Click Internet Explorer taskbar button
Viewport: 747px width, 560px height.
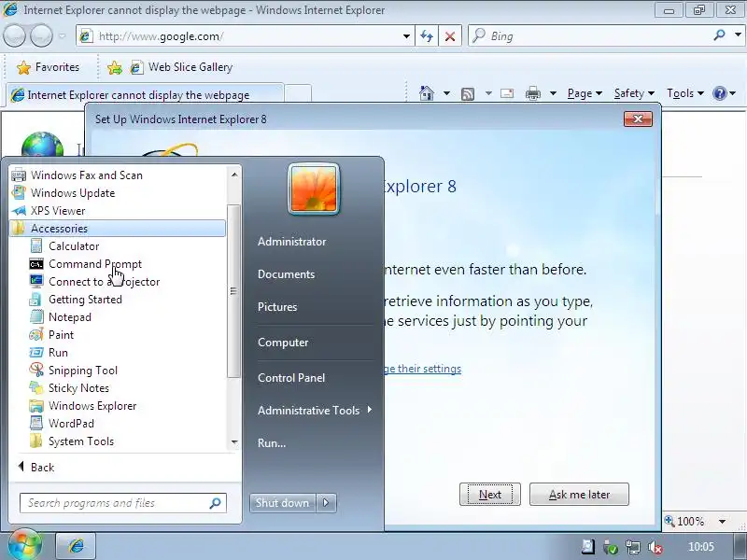click(77, 546)
